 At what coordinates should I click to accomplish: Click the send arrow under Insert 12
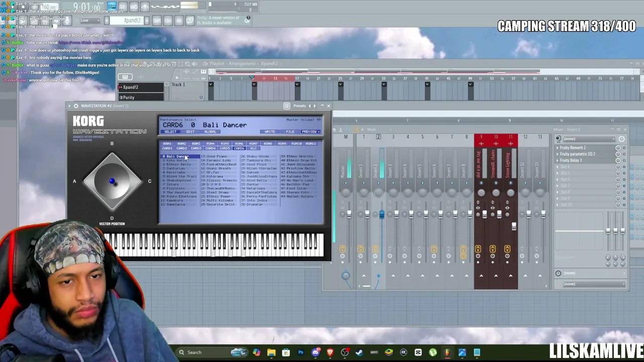525,276
